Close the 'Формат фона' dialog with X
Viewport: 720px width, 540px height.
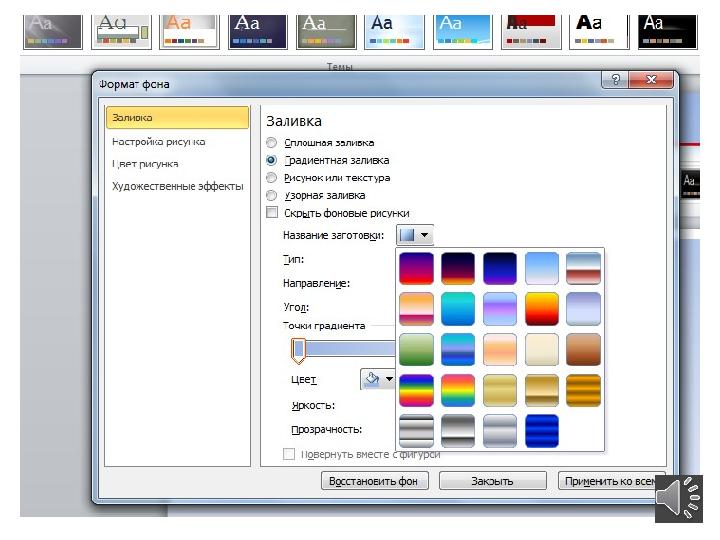[651, 80]
